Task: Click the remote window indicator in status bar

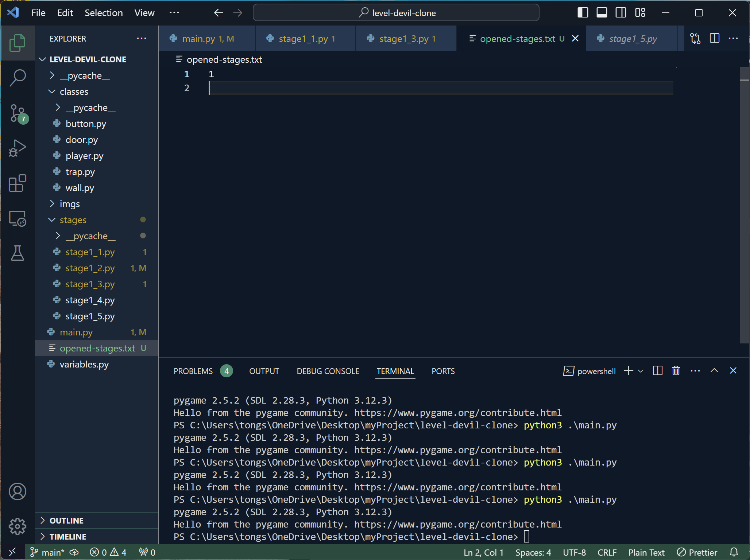Action: click(x=12, y=552)
